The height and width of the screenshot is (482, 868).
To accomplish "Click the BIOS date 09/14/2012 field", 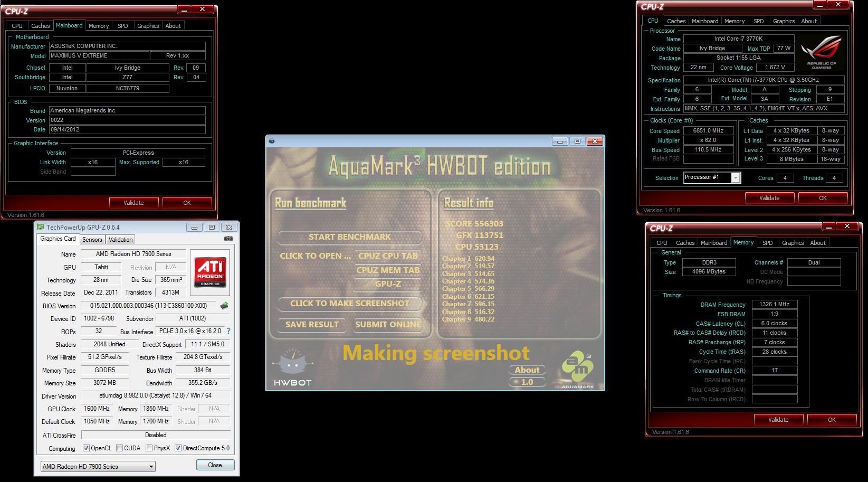I will point(127,129).
